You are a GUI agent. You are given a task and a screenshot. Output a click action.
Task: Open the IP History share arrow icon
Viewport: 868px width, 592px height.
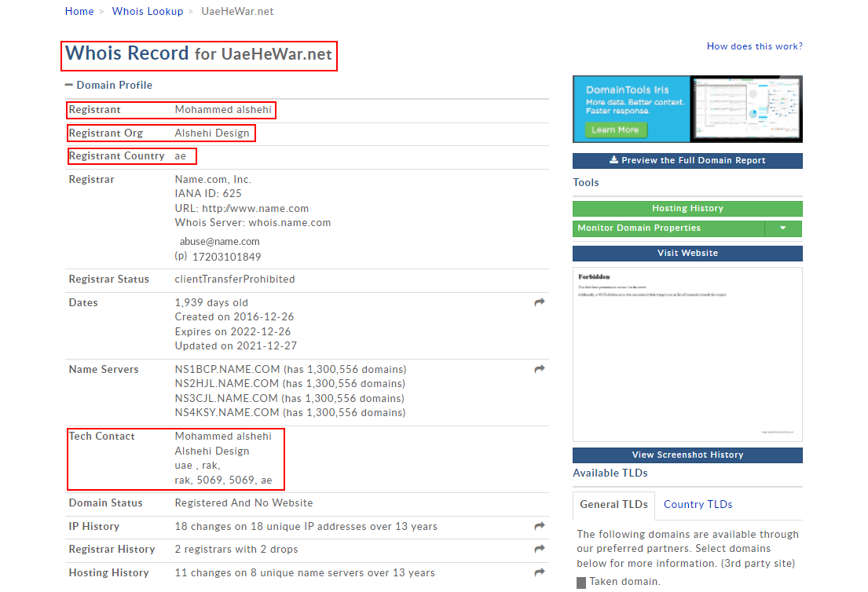coord(539,526)
